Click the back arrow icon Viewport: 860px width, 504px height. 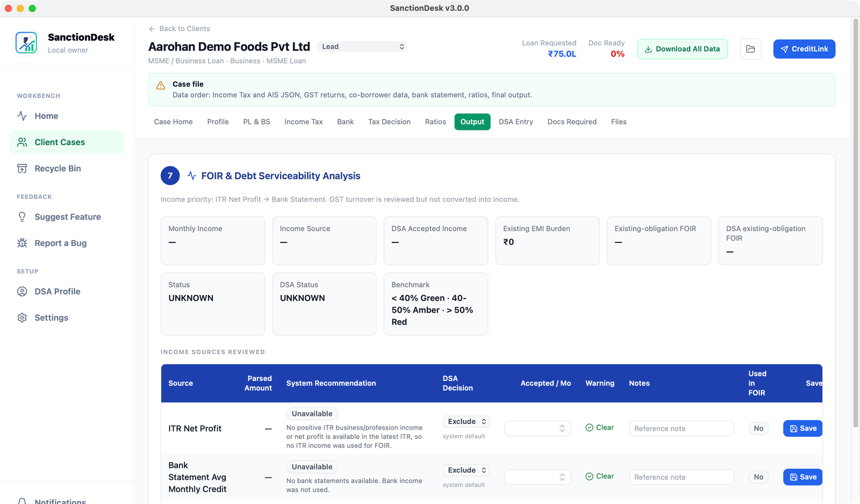152,28
